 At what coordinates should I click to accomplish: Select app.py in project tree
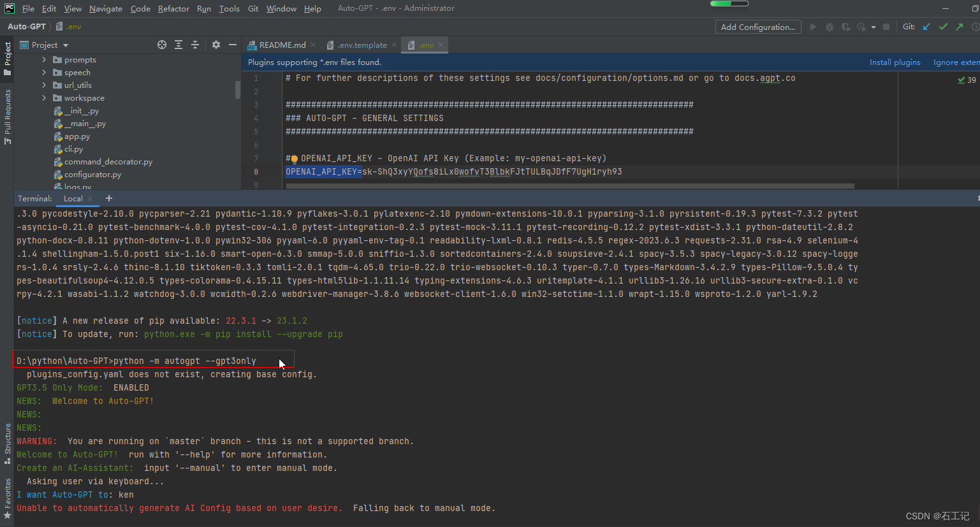coord(71,136)
